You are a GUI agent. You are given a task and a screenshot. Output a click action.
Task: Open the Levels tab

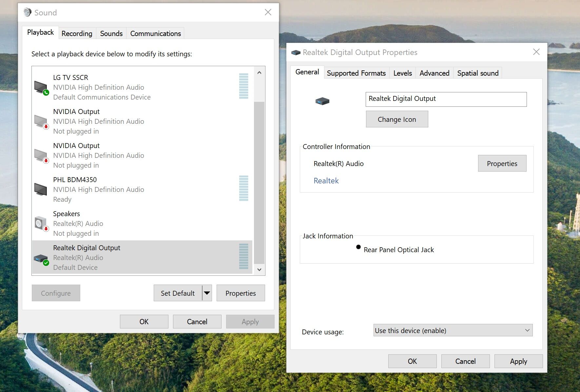click(x=402, y=73)
